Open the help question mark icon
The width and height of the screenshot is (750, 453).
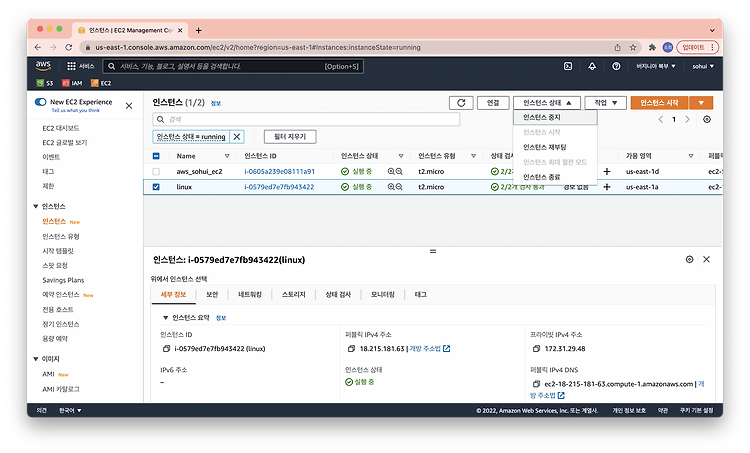(x=616, y=66)
